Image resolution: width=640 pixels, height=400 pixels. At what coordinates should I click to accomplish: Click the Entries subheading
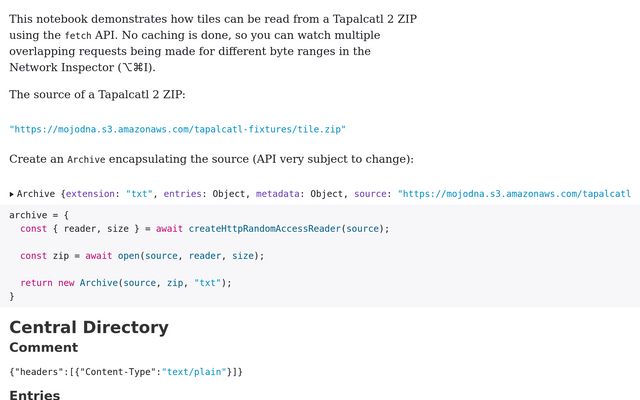point(34,395)
